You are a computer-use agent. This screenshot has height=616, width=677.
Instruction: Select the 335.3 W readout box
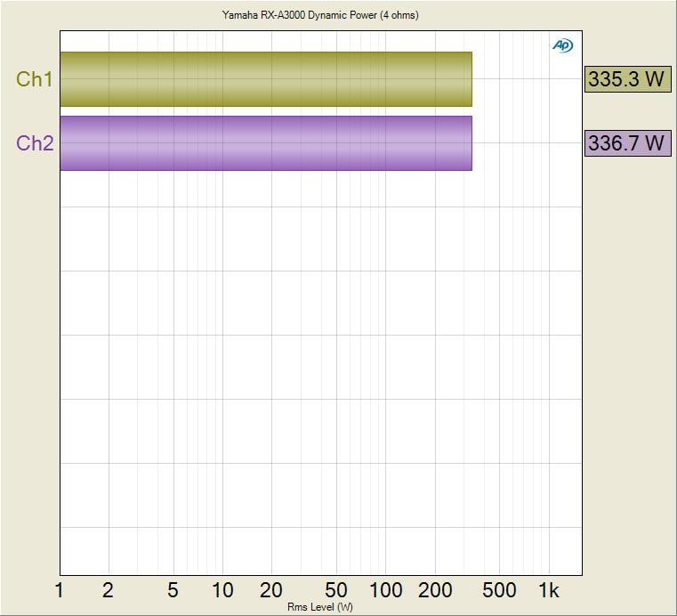626,79
